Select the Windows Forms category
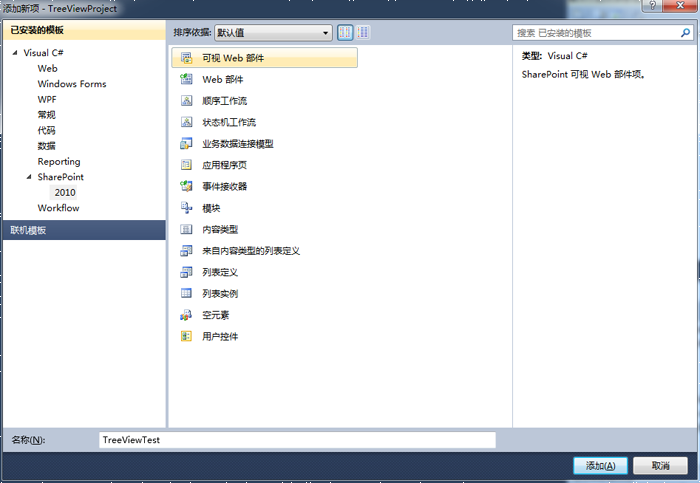Image resolution: width=700 pixels, height=483 pixels. tap(72, 83)
